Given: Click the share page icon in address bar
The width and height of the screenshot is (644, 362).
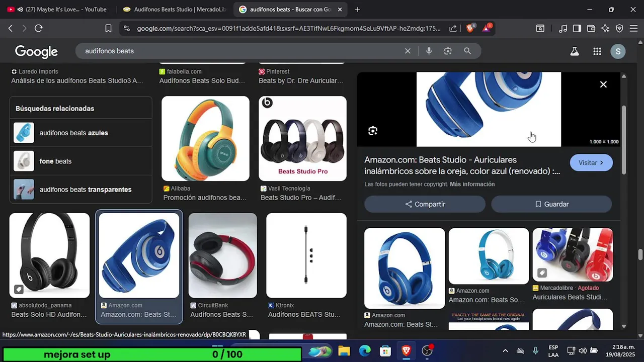Looking at the screenshot, I should [453, 29].
